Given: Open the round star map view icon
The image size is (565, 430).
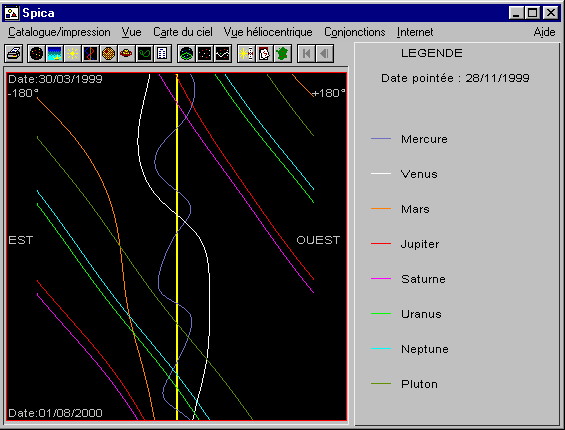Looking at the screenshot, I should [36, 54].
